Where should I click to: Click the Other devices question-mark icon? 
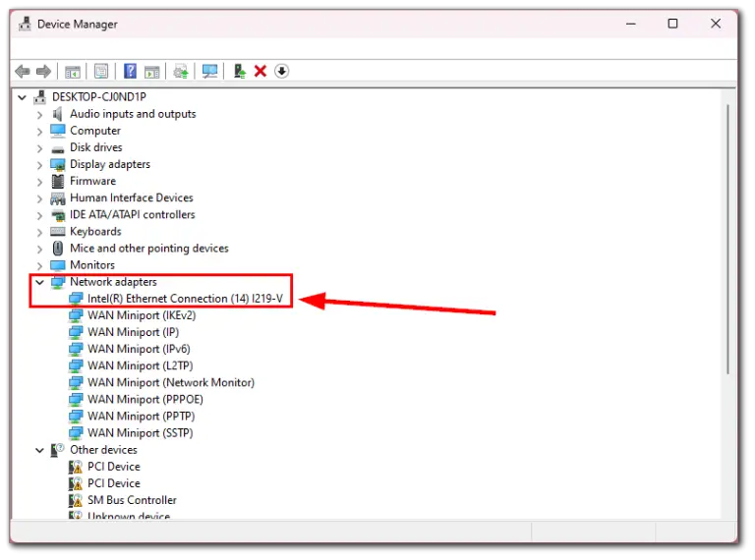coord(58,450)
